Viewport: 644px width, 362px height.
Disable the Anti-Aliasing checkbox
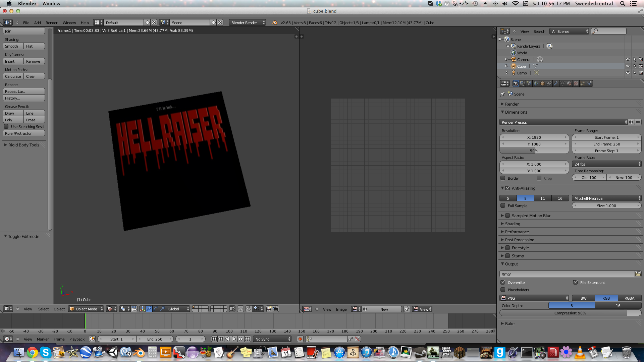[507, 188]
